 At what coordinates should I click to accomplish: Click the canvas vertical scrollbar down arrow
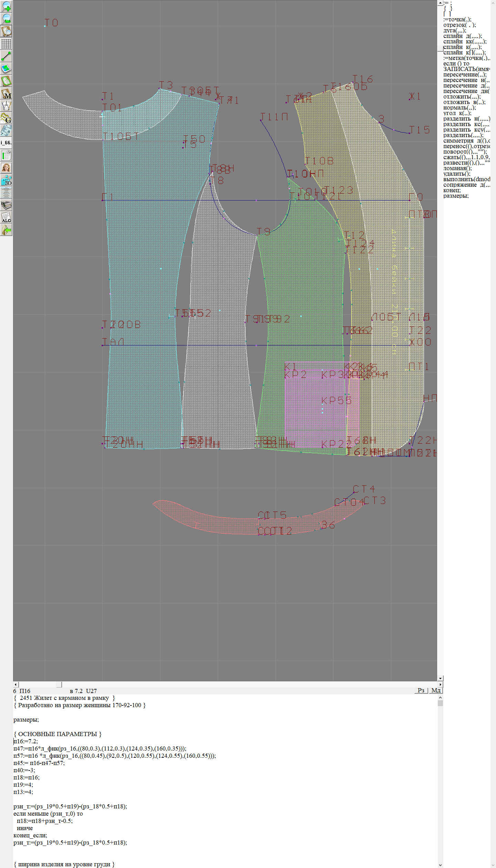coord(440,678)
